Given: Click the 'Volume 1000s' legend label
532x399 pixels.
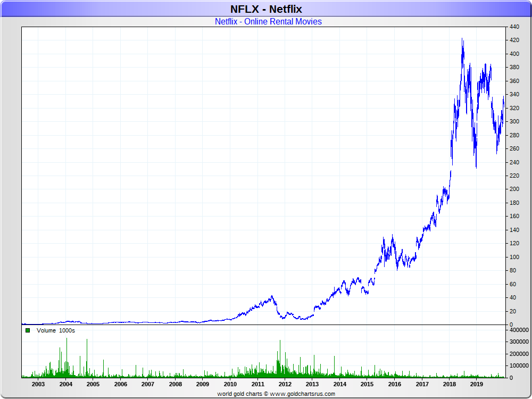Looking at the screenshot, I should pyautogui.click(x=56, y=330).
